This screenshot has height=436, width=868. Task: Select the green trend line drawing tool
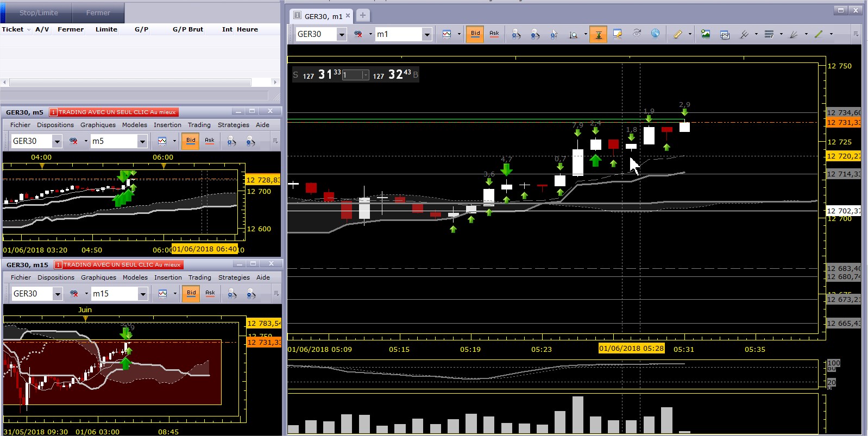click(819, 34)
